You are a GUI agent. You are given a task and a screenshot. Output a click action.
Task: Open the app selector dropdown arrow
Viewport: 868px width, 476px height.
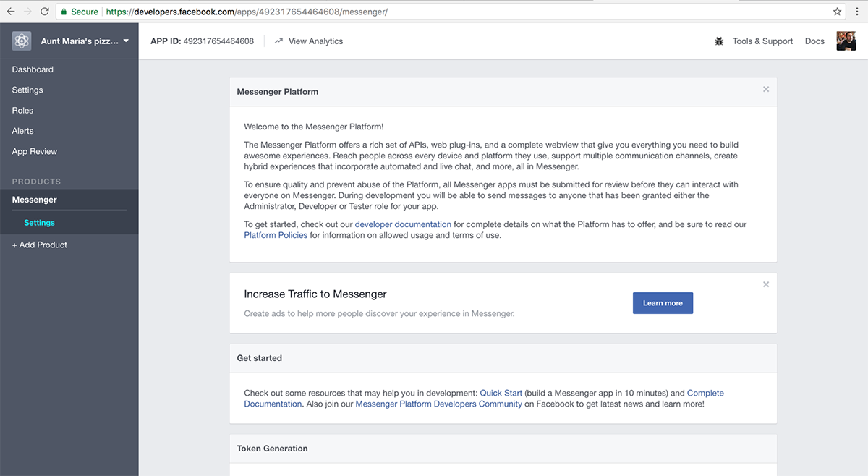coord(126,41)
